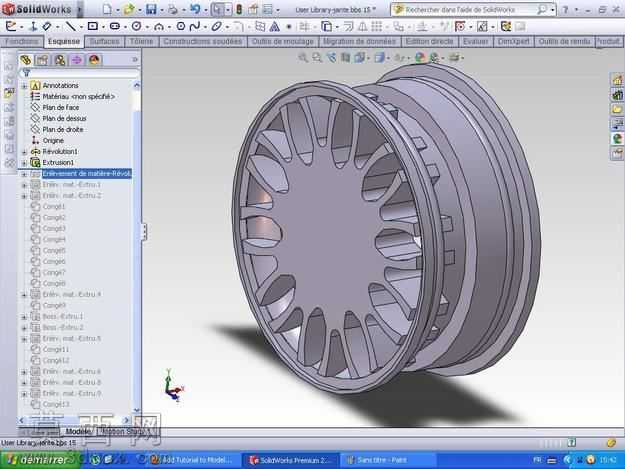Open the Rectangle tool dropdown arrow

click(102, 27)
